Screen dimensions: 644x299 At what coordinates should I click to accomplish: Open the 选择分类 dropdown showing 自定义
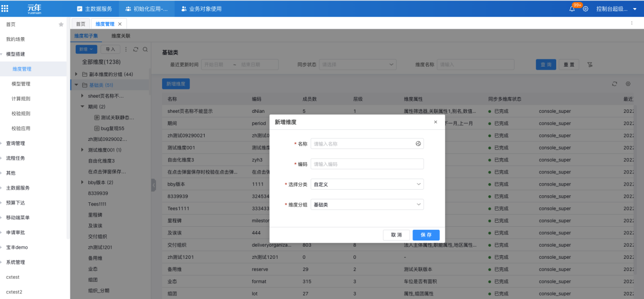[367, 184]
